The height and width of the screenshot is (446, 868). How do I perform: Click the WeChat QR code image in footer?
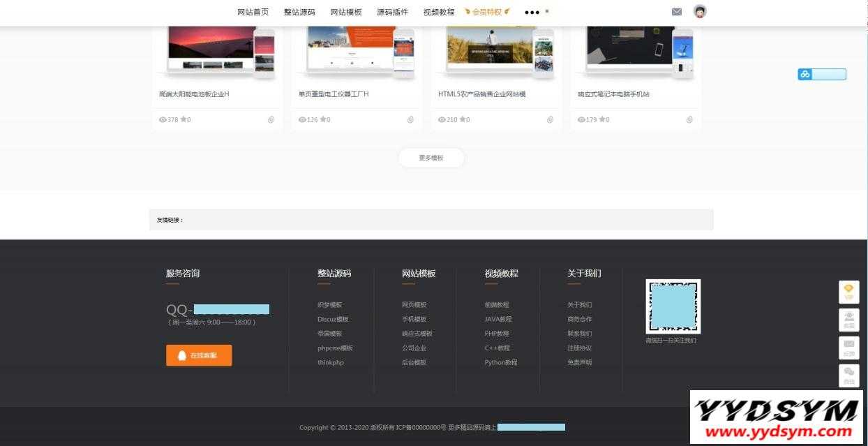coord(673,306)
